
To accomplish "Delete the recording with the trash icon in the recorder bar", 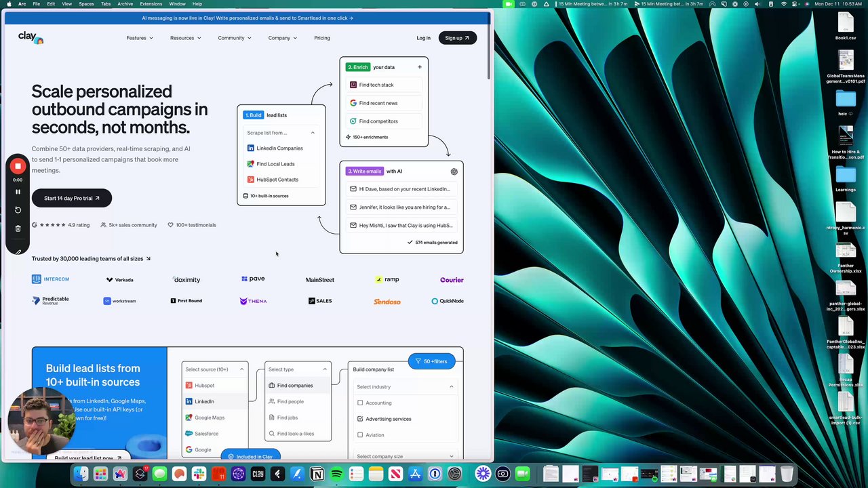I will 18,228.
